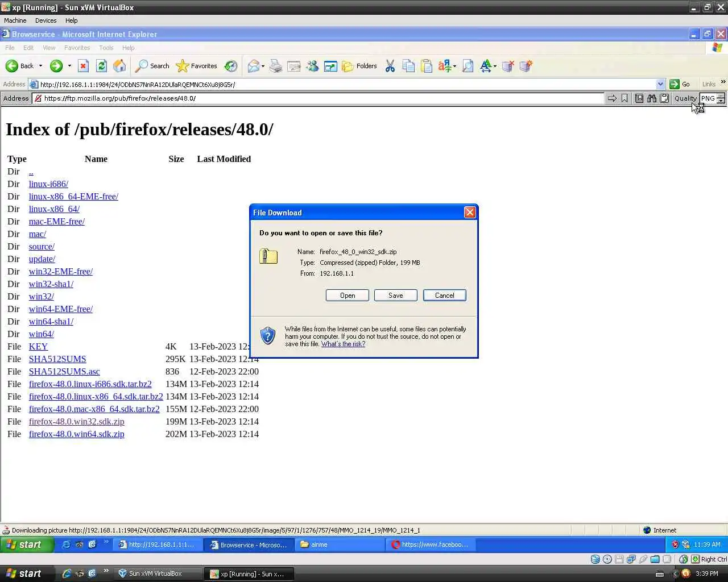Image resolution: width=728 pixels, height=582 pixels.
Task: Click the Internet zone status bar indicator
Action: click(x=660, y=530)
